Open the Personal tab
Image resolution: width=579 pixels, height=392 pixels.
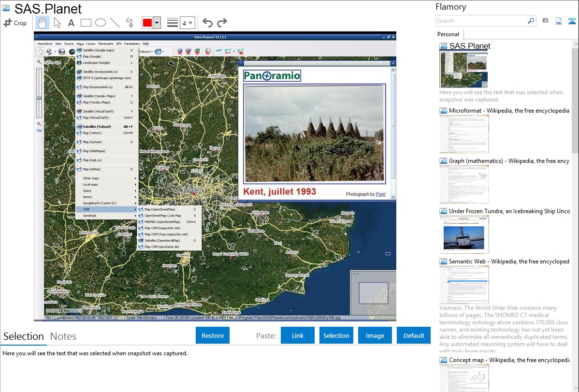click(448, 34)
